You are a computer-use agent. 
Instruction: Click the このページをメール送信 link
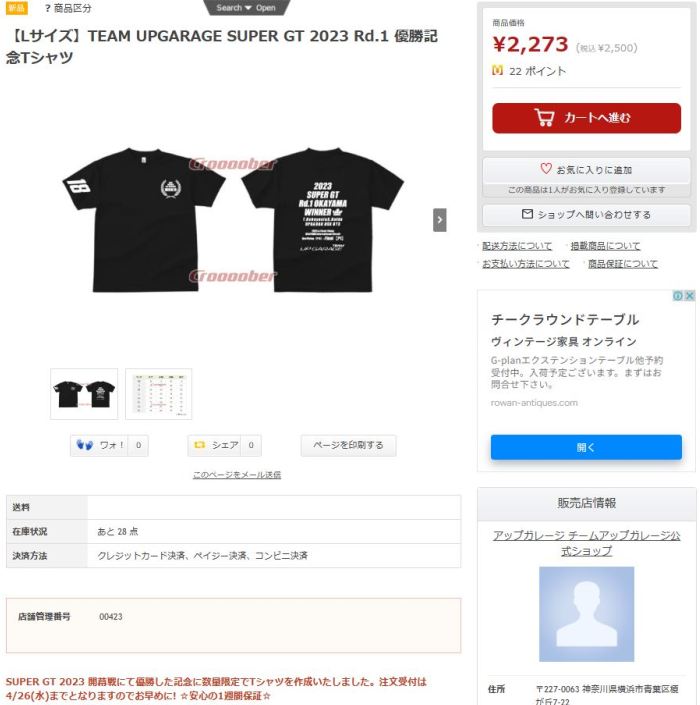pyautogui.click(x=237, y=474)
